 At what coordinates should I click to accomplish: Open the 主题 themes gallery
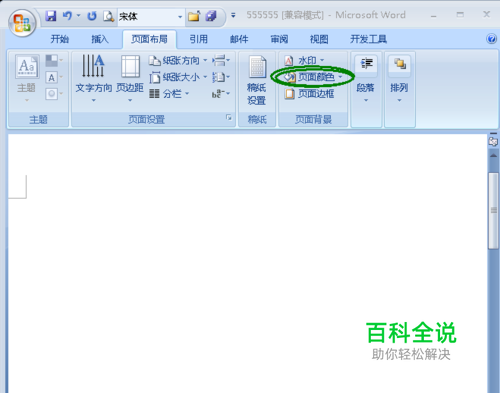click(27, 79)
